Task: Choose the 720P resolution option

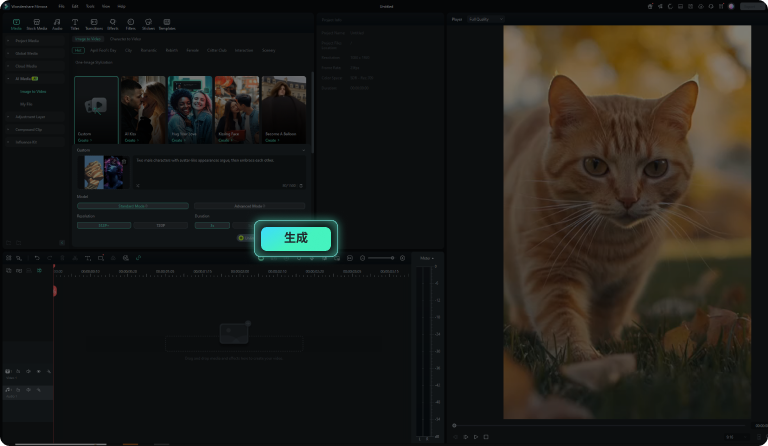Action: (x=161, y=225)
